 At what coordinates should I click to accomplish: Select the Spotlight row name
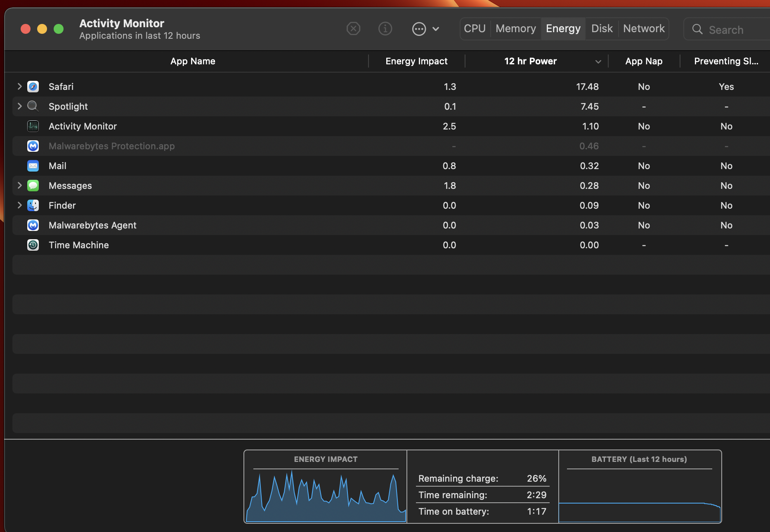(x=68, y=106)
